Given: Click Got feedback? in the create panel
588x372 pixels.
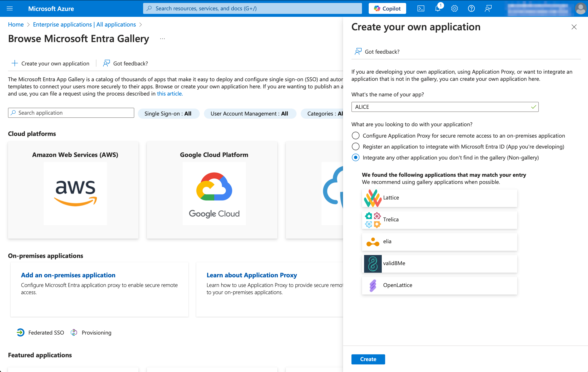Looking at the screenshot, I should tap(377, 52).
